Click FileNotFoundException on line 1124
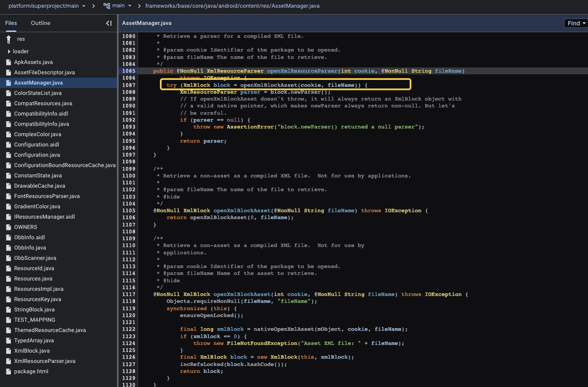Image resolution: width=588 pixels, height=387 pixels. (262, 343)
